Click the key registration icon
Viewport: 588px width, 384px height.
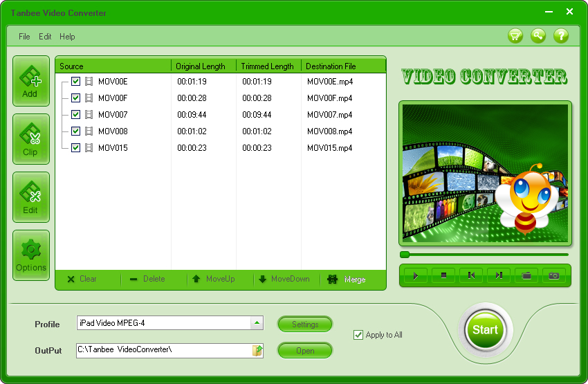coord(538,36)
